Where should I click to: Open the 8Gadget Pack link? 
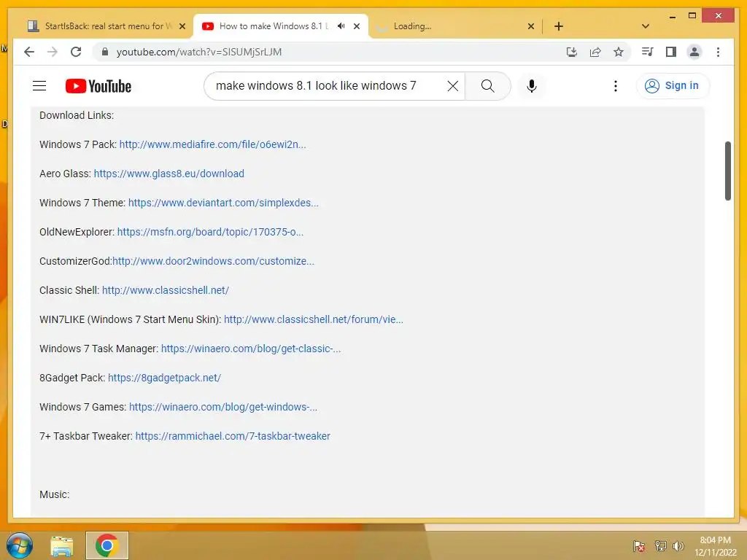164,378
